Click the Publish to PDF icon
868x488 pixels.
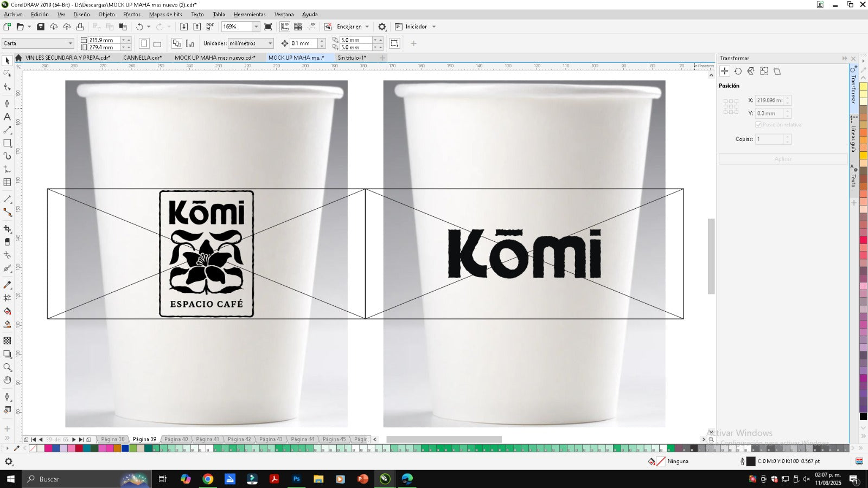point(210,27)
